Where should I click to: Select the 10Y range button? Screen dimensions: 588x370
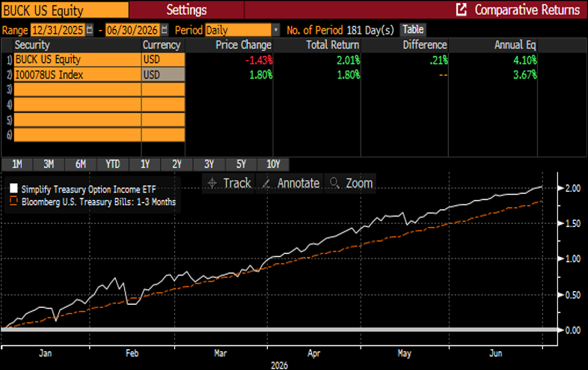coord(273,164)
